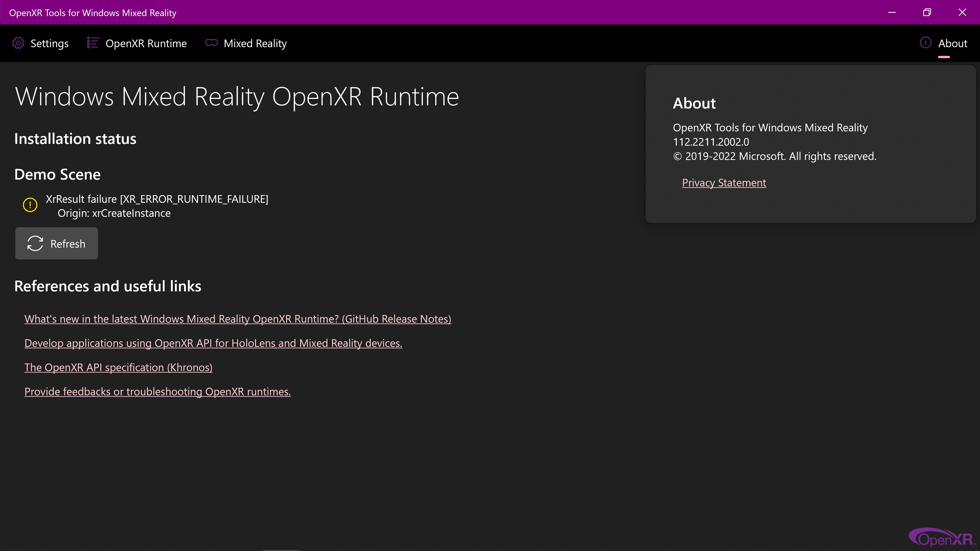Select the About tab label
Viewport: 980px width, 551px height.
point(953,43)
